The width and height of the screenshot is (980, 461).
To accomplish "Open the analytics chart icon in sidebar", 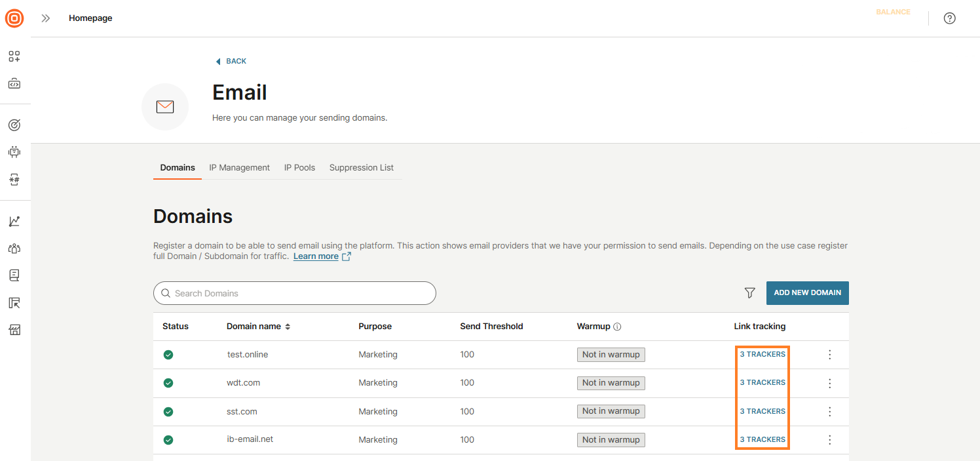I will coord(14,221).
